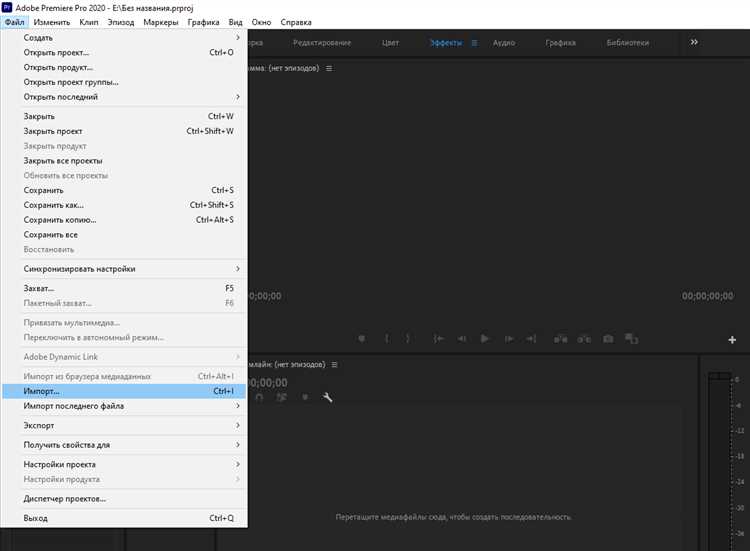Open the Effects workspace menu icon

click(x=474, y=43)
